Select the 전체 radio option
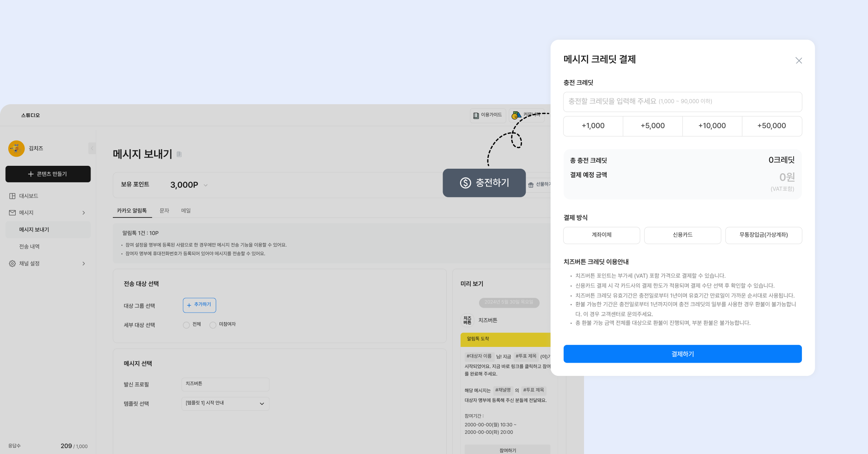 click(186, 325)
